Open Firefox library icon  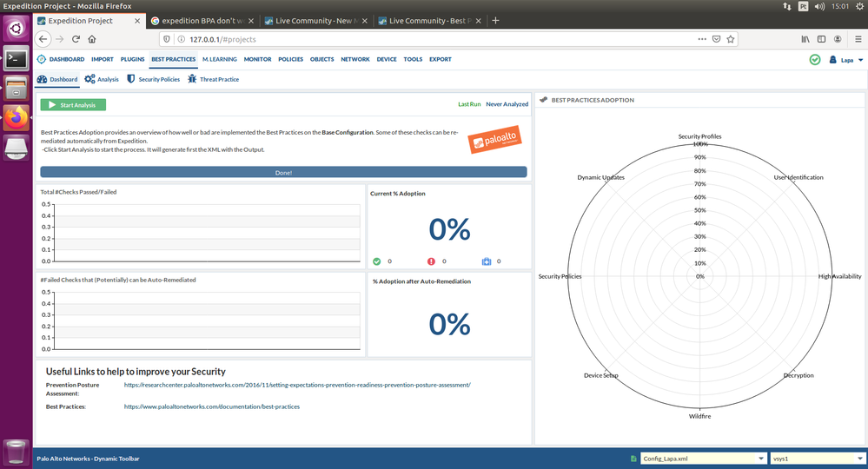click(x=805, y=39)
